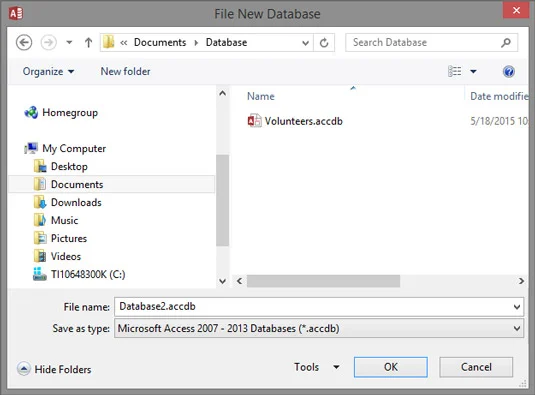This screenshot has width=535, height=395.
Task: Create a New folder
Action: tap(125, 71)
